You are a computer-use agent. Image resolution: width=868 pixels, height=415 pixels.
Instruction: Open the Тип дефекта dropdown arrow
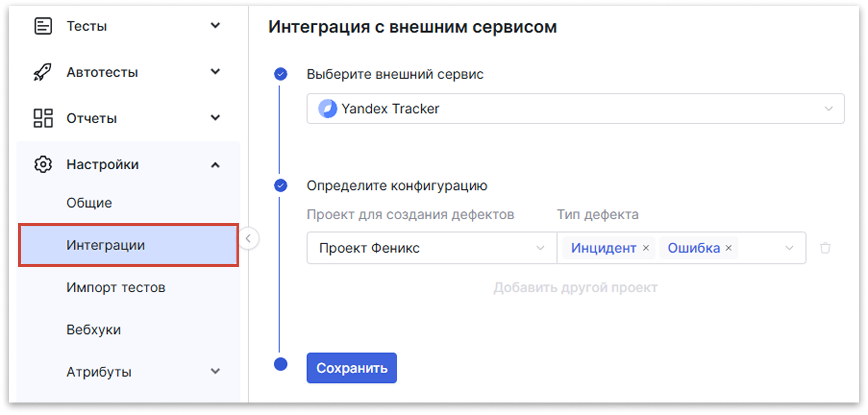(x=789, y=248)
